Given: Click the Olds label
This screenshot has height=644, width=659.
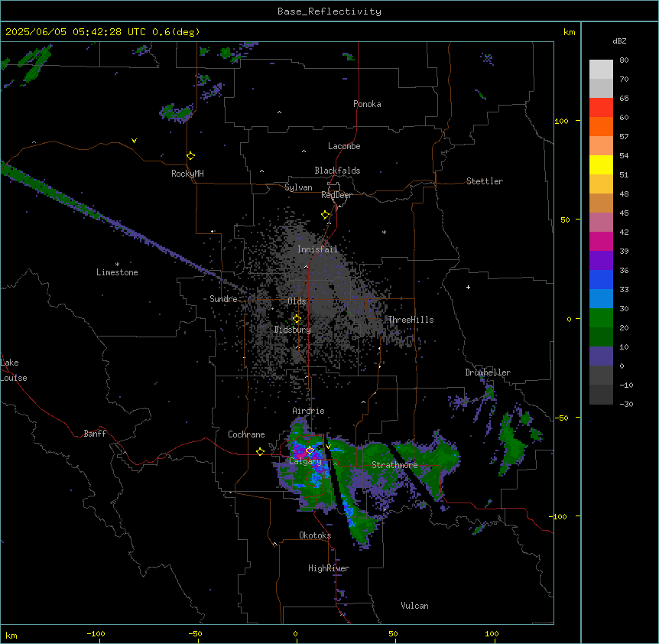Looking at the screenshot, I should click(297, 301).
